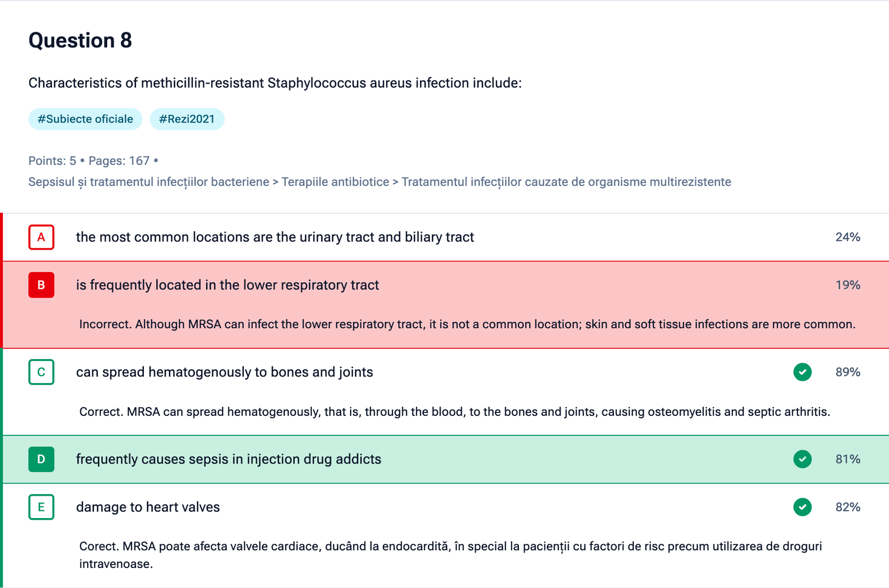Image resolution: width=889 pixels, height=588 pixels.
Task: Choose 'damage to heart valves' answer text
Action: [x=148, y=507]
